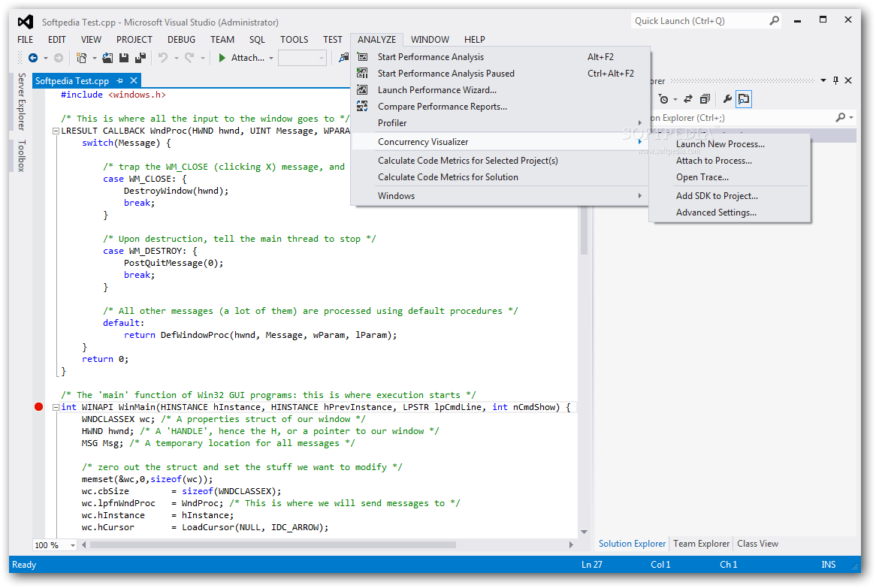Open Solution Explorer search options dropdown

[x=851, y=117]
